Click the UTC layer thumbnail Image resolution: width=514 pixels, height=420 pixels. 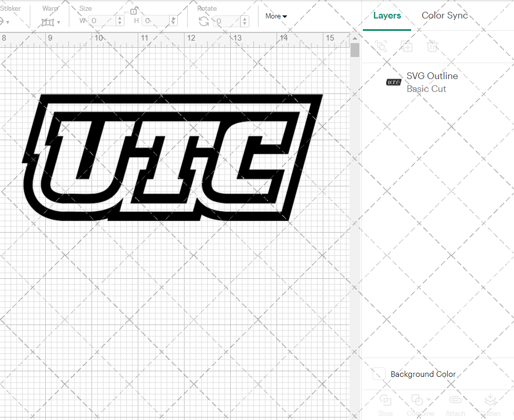393,82
